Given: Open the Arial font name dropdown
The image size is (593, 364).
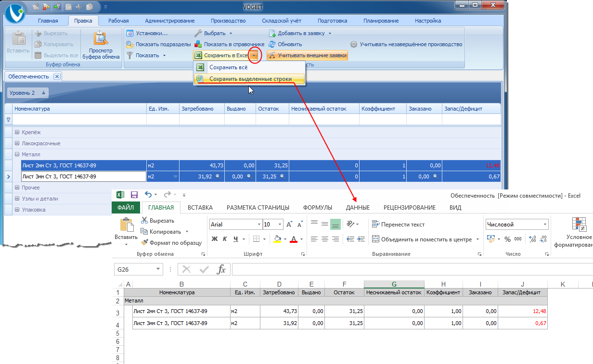Looking at the screenshot, I should (x=259, y=224).
